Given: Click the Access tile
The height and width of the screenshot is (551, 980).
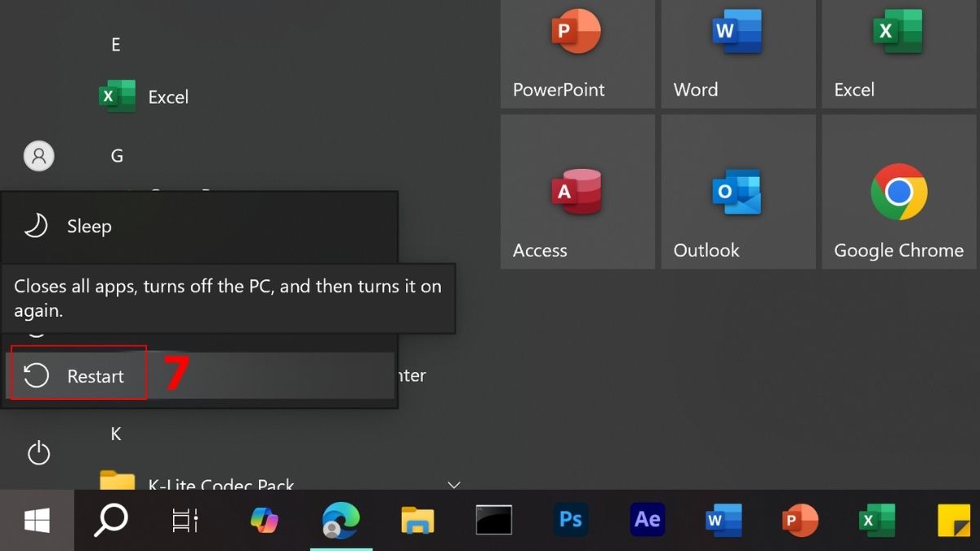Looking at the screenshot, I should [577, 192].
